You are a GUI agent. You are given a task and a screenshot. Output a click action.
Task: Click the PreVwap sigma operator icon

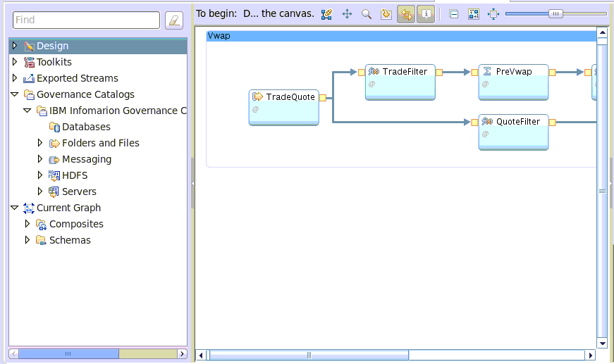pos(487,72)
